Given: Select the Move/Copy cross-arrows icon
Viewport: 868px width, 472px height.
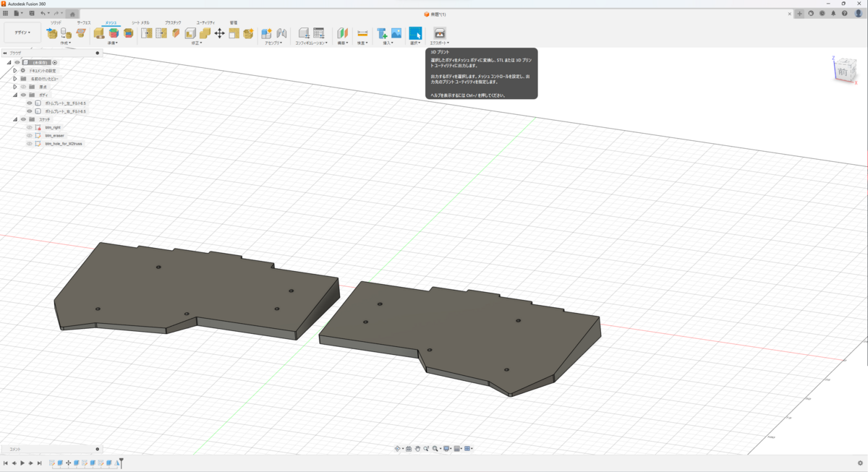Looking at the screenshot, I should pos(219,33).
